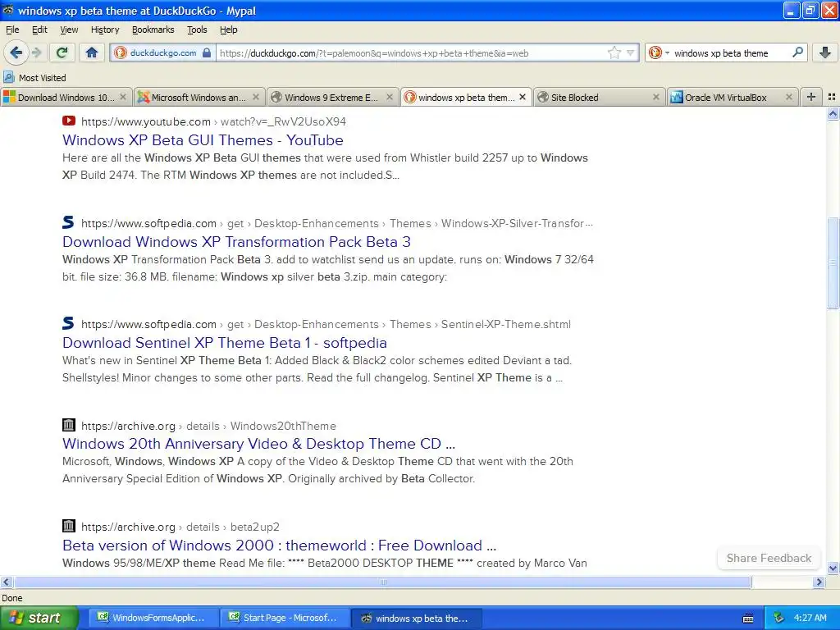Open the File menu
Viewport: 840px width, 630px height.
(x=12, y=30)
